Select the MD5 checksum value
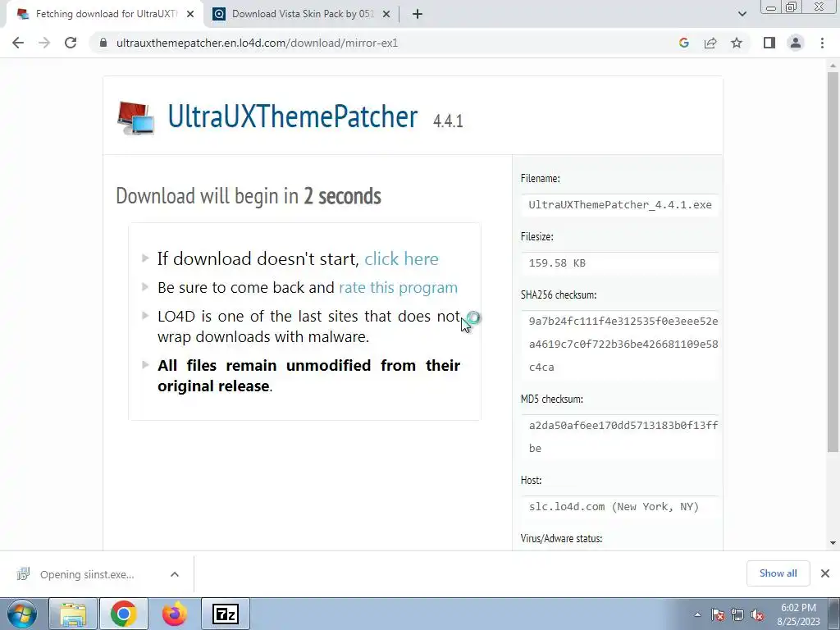Viewport: 840px width, 630px height. click(623, 436)
